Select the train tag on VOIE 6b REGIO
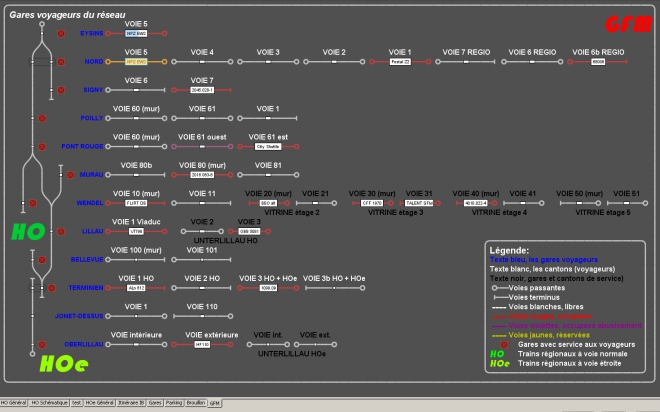The height and width of the screenshot is (412, 660). 598,62
